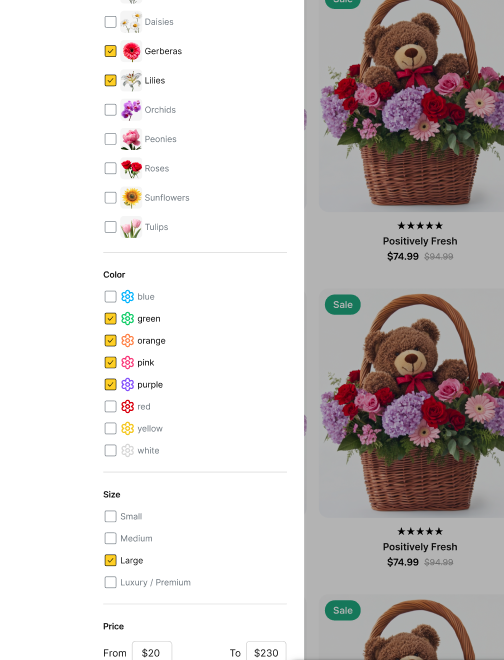The width and height of the screenshot is (504, 660).
Task: Click the Orchids flower icon
Action: (131, 110)
